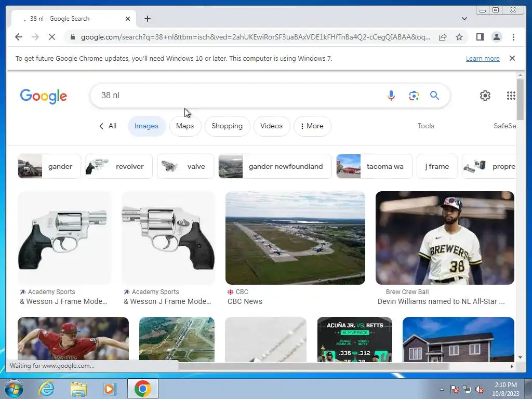Switch to the Videos tab
The width and height of the screenshot is (532, 399).
click(x=271, y=126)
